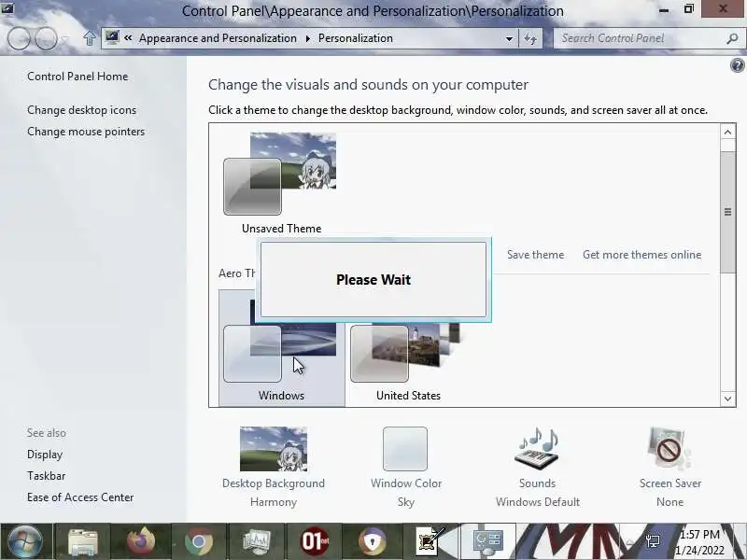The image size is (747, 560).
Task: Open recent pages dropdown beside Forward
Action: (x=65, y=38)
